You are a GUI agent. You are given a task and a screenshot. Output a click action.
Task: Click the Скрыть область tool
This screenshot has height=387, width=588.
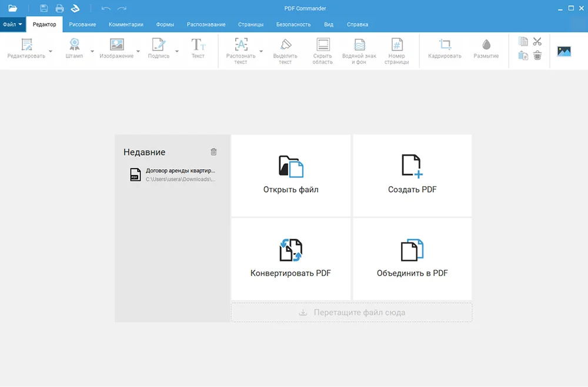322,51
